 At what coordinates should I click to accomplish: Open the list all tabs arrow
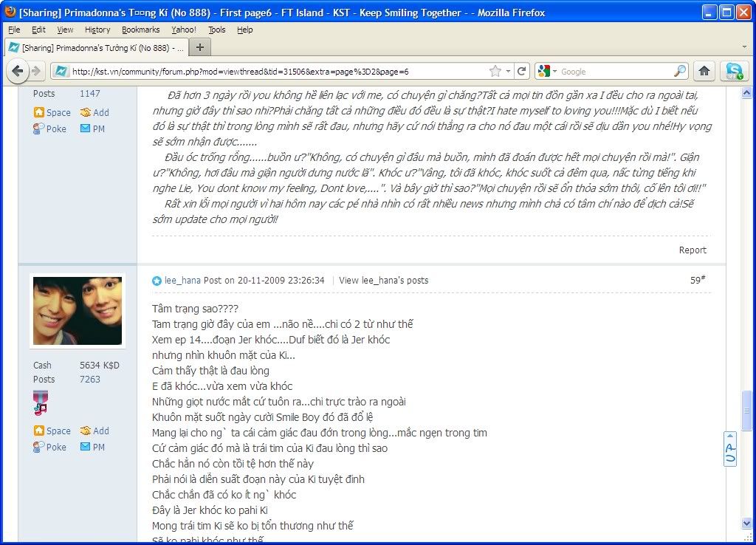(744, 47)
